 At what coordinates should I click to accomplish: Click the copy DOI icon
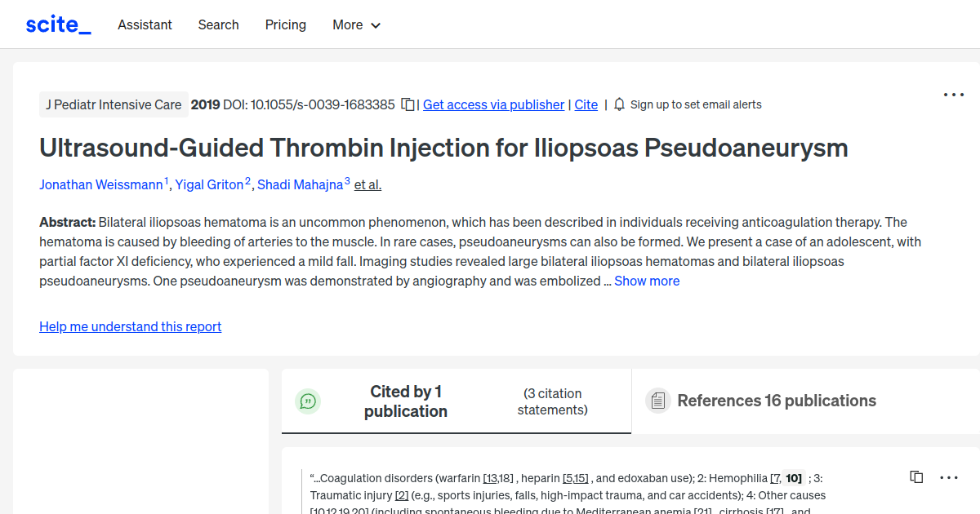click(408, 104)
